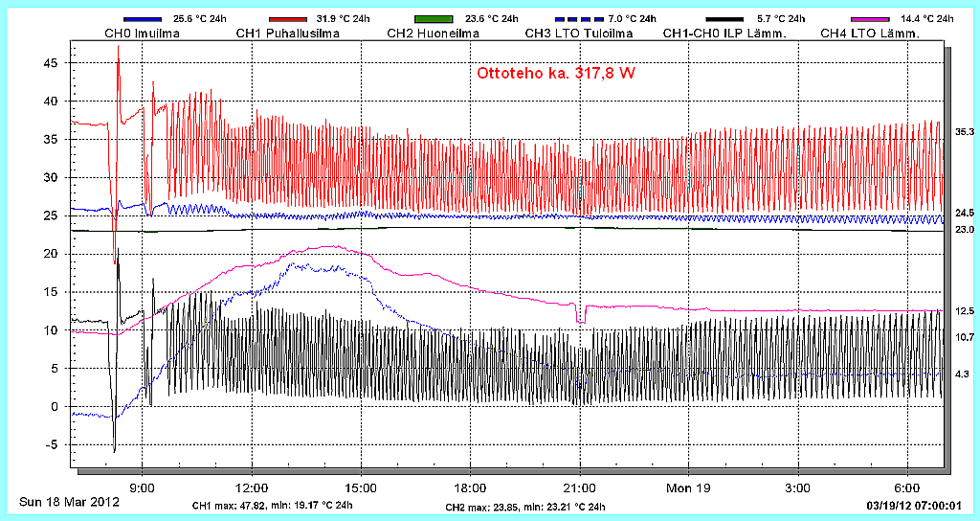
Task: Click the 30 y-axis label
Action: [52, 177]
